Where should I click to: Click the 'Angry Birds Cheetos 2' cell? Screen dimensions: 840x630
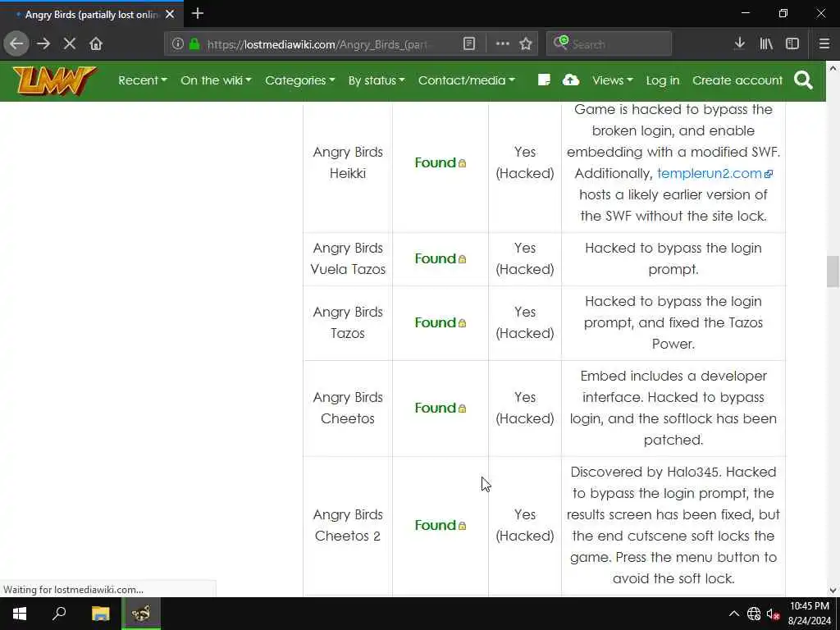[348, 526]
